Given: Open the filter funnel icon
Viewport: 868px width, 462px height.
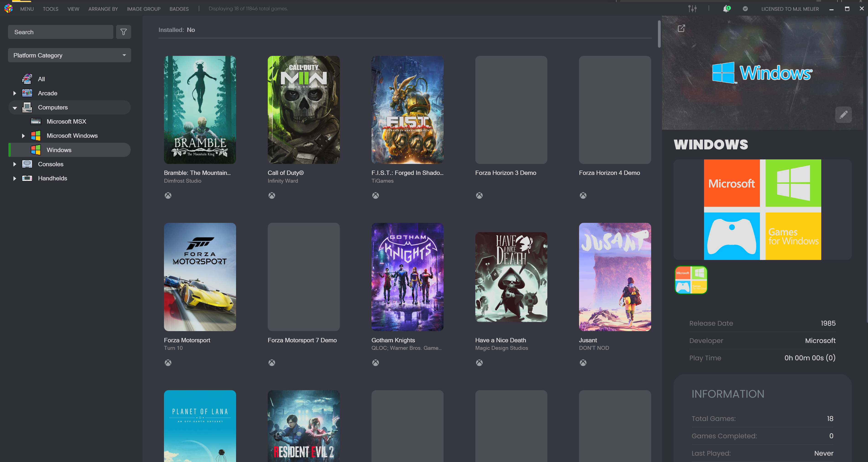Looking at the screenshot, I should (123, 32).
